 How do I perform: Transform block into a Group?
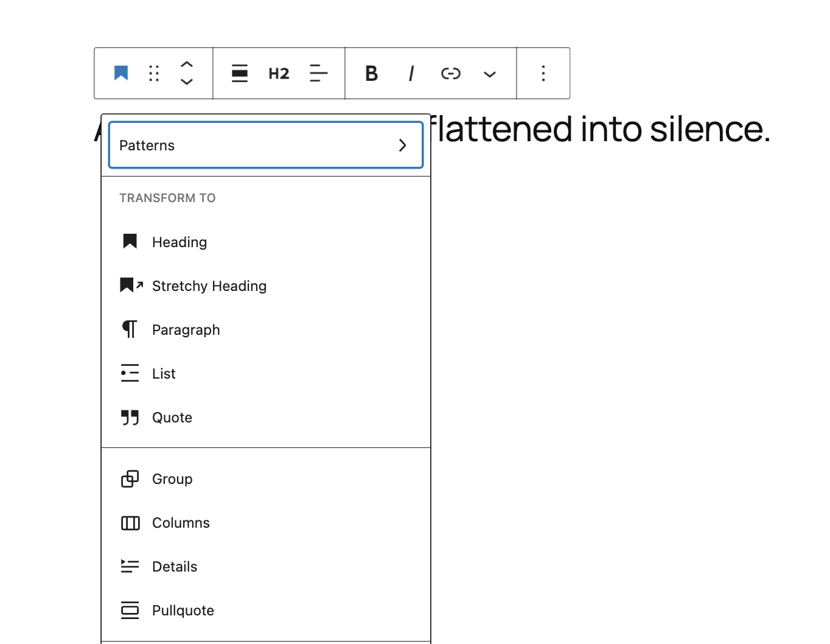pyautogui.click(x=172, y=479)
